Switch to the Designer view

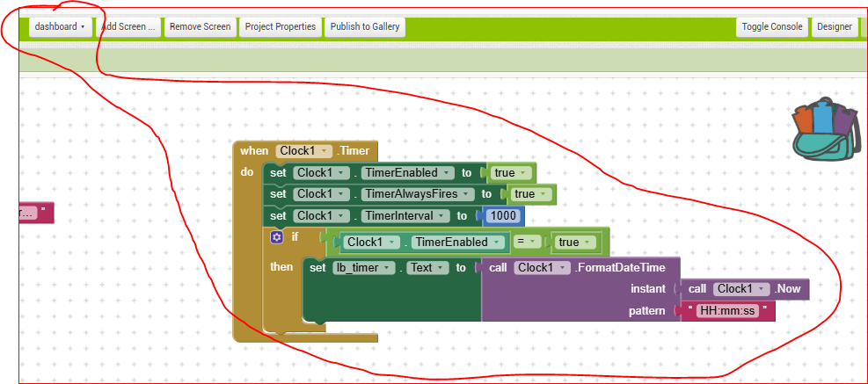[834, 26]
